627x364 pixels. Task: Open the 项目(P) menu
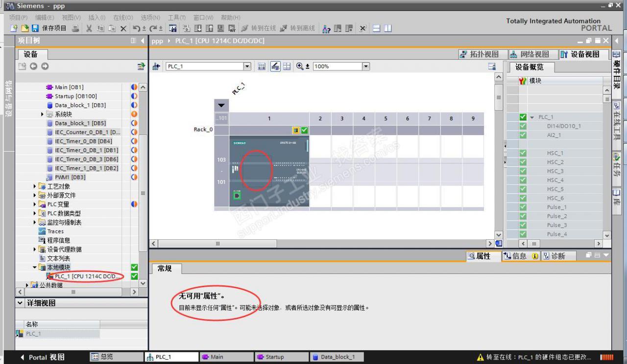pos(18,18)
